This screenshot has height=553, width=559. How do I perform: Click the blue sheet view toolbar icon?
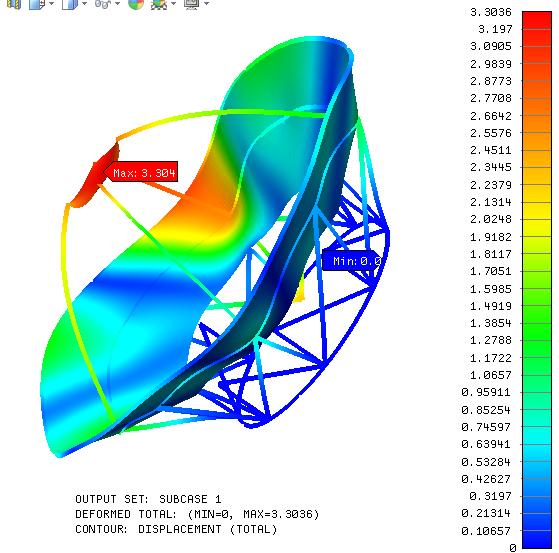(37, 4)
